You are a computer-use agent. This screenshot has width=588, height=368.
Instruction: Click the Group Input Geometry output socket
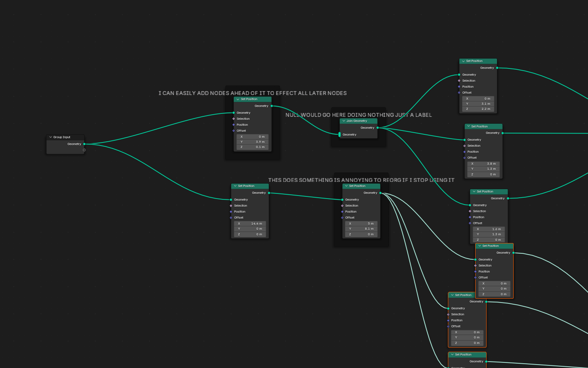point(84,144)
